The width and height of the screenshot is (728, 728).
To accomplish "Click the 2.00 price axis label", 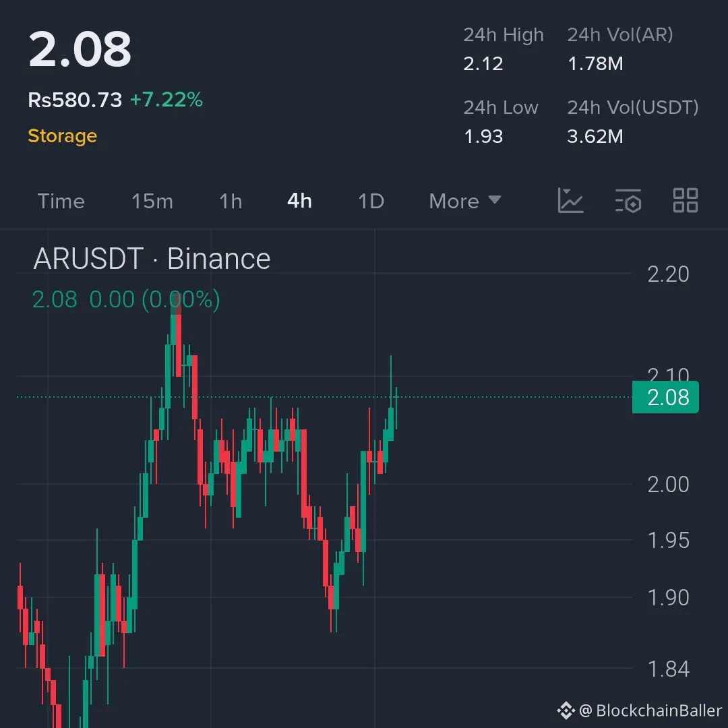I will click(668, 484).
